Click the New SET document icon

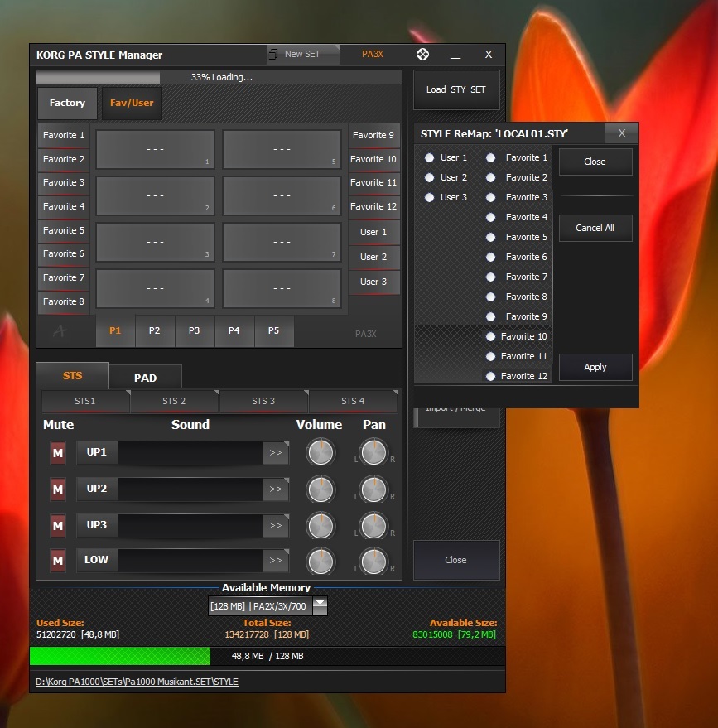pyautogui.click(x=274, y=54)
